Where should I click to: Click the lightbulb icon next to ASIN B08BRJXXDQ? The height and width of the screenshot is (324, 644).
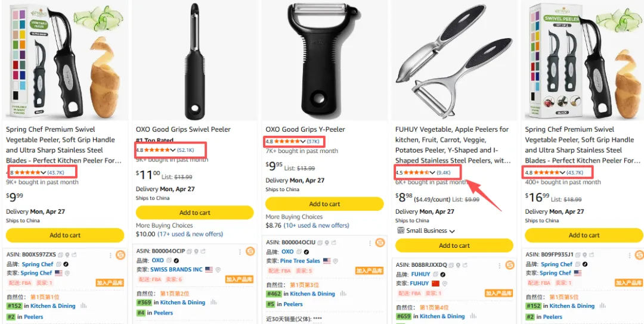point(457,265)
